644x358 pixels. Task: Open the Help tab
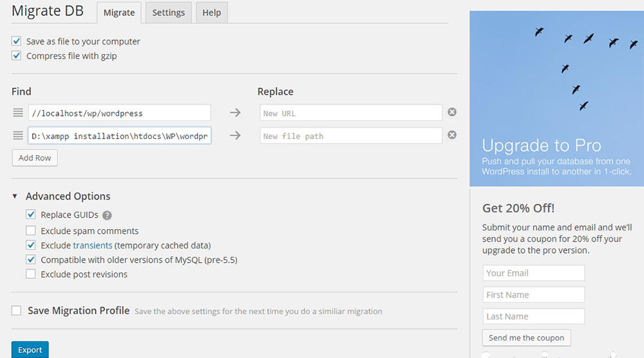211,12
